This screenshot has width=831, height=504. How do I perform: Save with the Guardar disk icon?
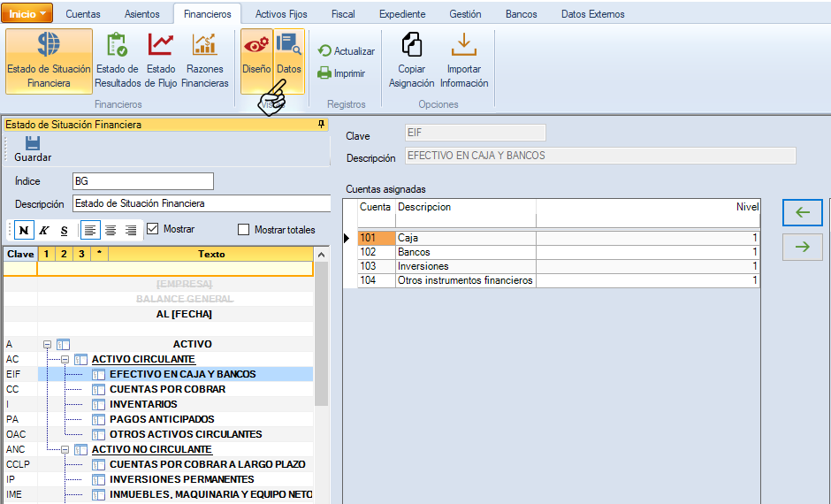point(33,149)
